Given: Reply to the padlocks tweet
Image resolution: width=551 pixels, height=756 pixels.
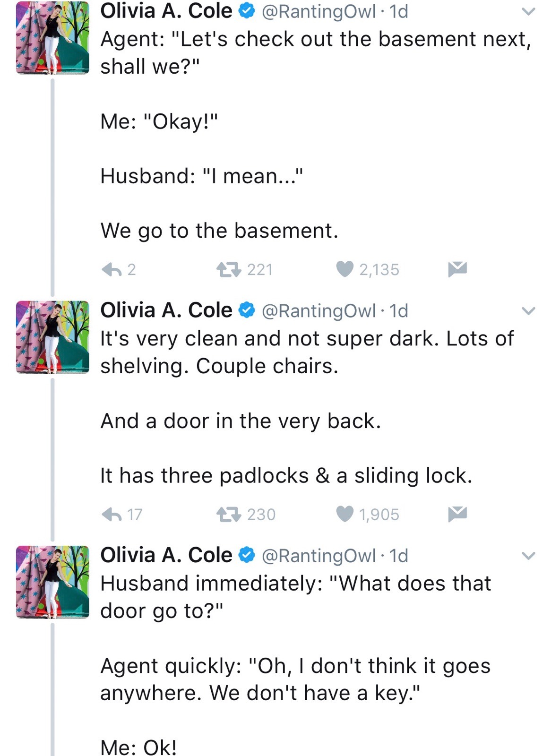Looking at the screenshot, I should [112, 514].
